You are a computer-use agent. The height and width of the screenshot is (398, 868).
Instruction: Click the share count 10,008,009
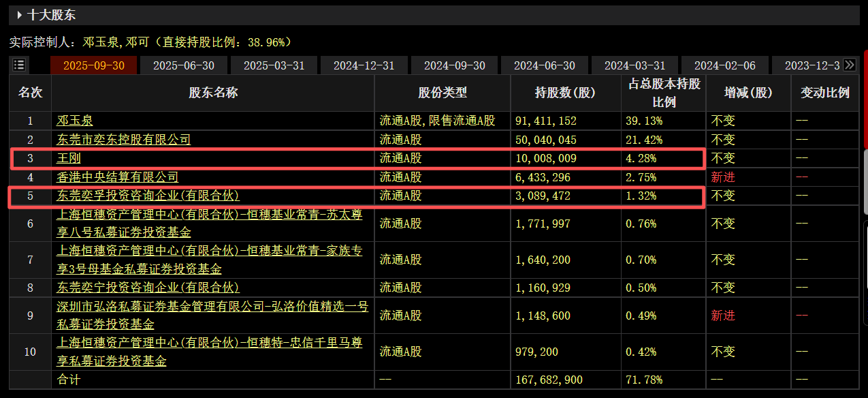(546, 158)
